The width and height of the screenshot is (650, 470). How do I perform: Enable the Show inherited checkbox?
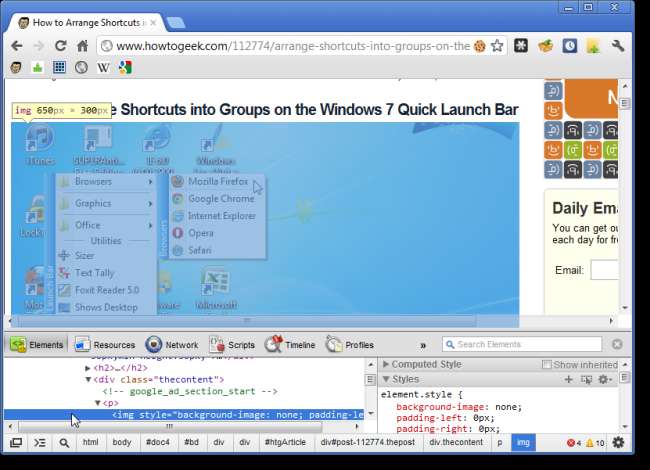tap(546, 365)
